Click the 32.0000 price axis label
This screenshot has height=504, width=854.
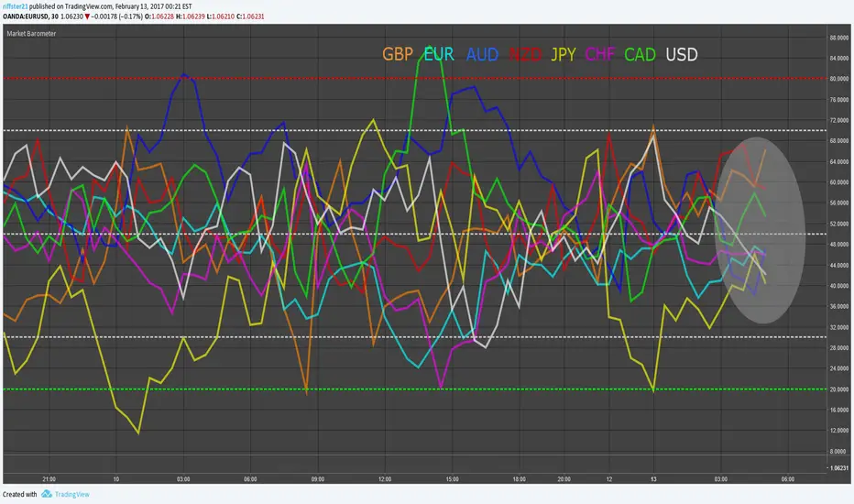838,327
